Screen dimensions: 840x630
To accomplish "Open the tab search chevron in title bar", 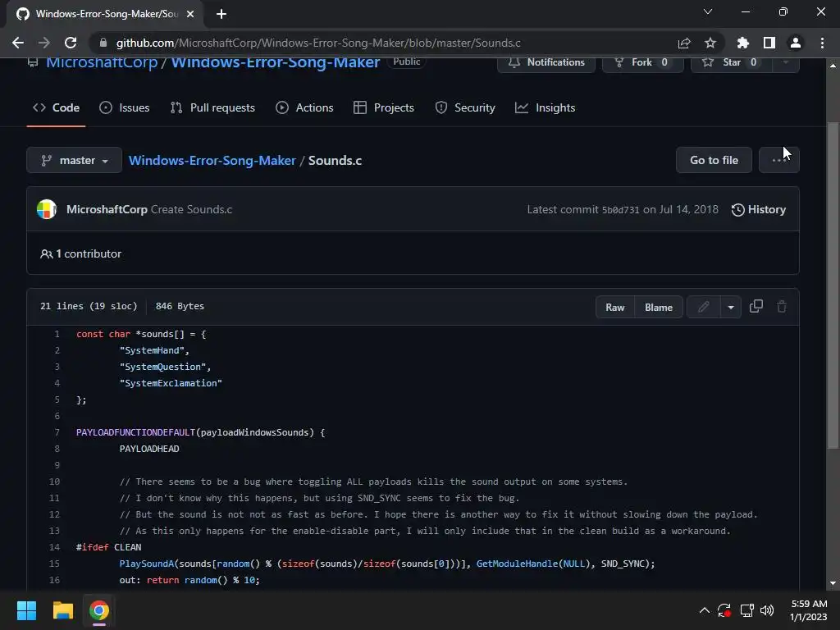I will click(x=708, y=11).
